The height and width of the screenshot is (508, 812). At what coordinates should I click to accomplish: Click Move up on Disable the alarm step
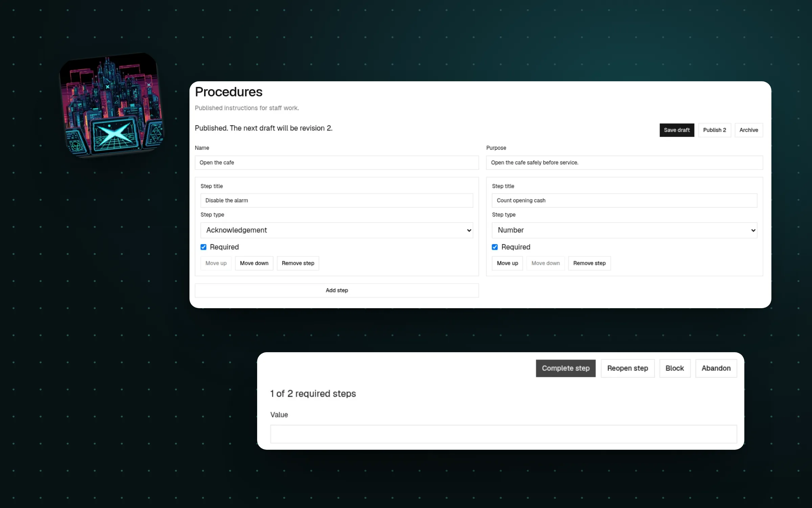coord(216,263)
